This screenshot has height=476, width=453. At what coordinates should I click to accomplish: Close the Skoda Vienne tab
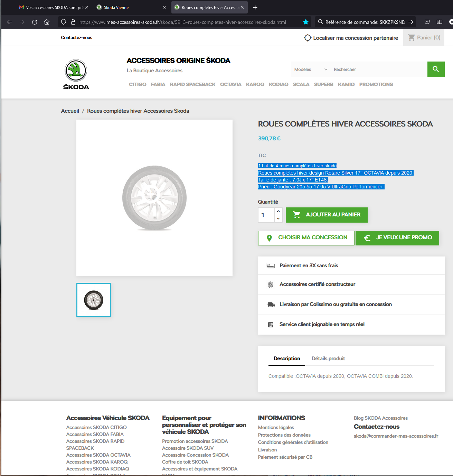click(164, 7)
